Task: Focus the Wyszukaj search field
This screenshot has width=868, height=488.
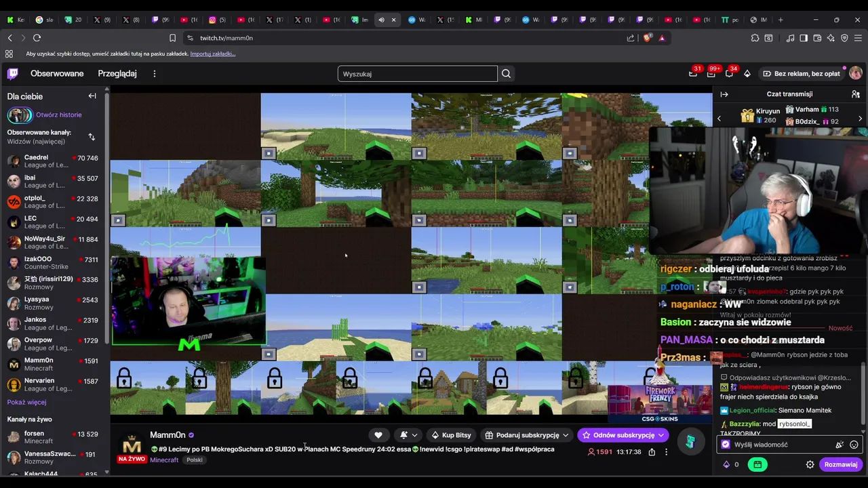Action: coord(418,74)
